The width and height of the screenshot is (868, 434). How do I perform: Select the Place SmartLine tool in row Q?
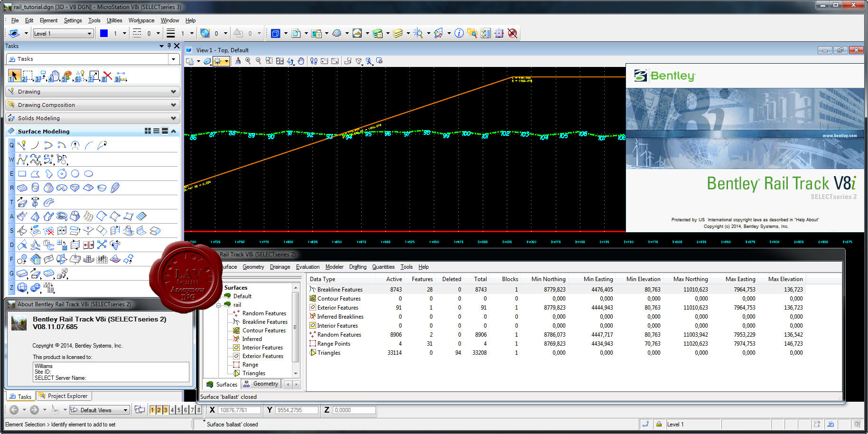[x=22, y=145]
